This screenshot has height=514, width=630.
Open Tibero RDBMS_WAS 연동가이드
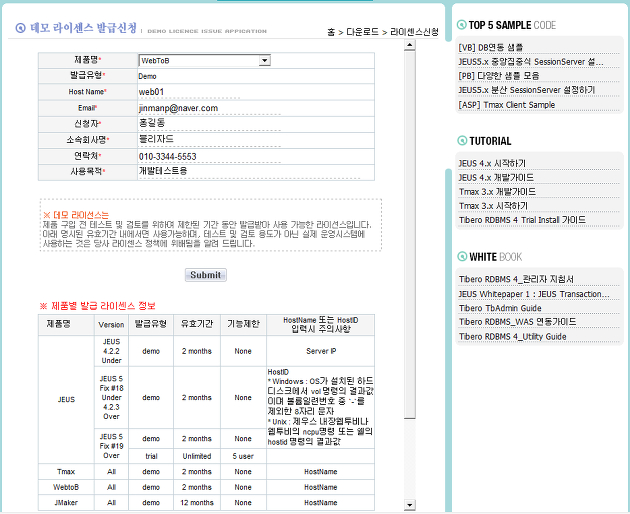point(518,322)
